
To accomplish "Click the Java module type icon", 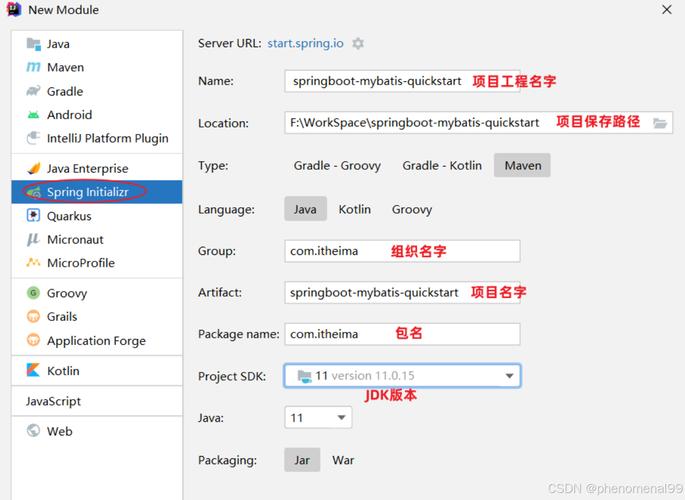I will click(x=34, y=44).
